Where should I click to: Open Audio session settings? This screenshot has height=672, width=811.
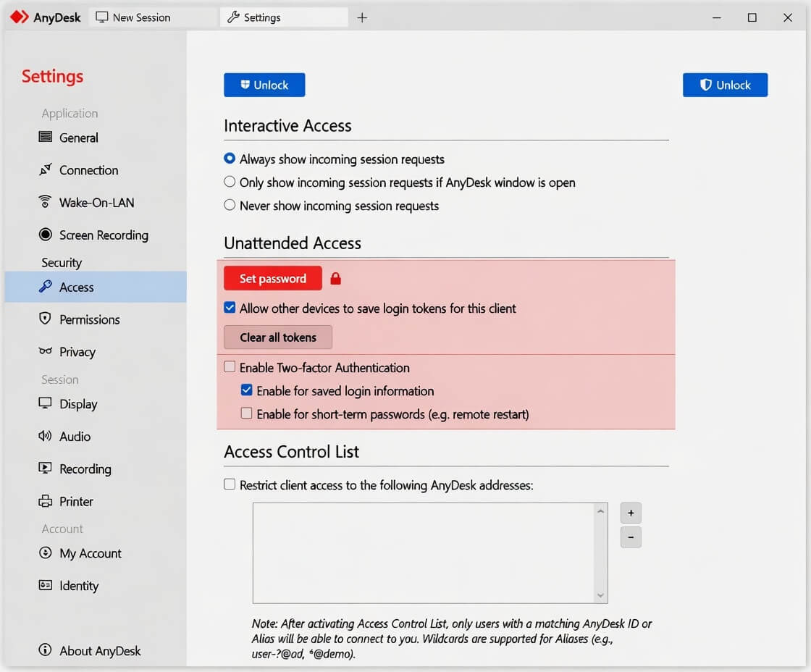[96, 436]
